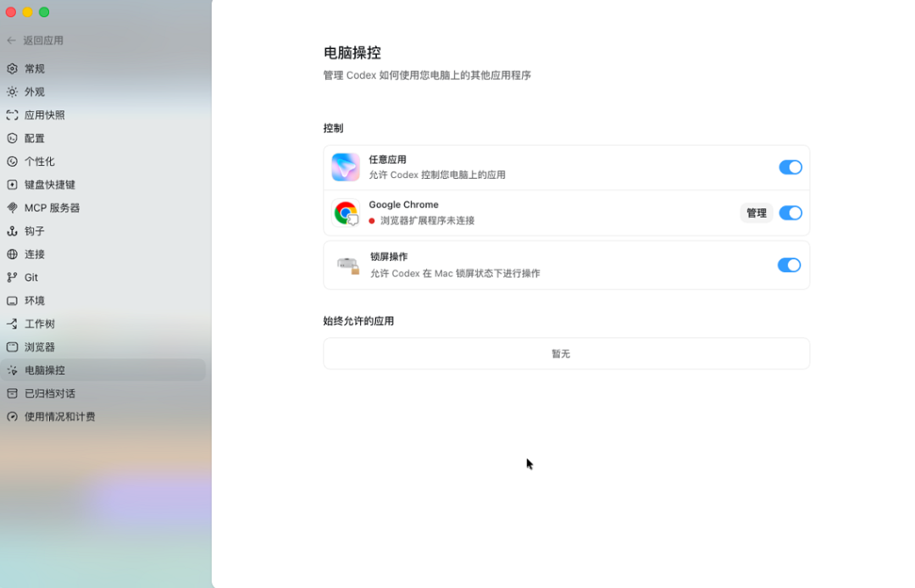Click the 电脑操控 page heading
The height and width of the screenshot is (588, 915).
pos(352,53)
